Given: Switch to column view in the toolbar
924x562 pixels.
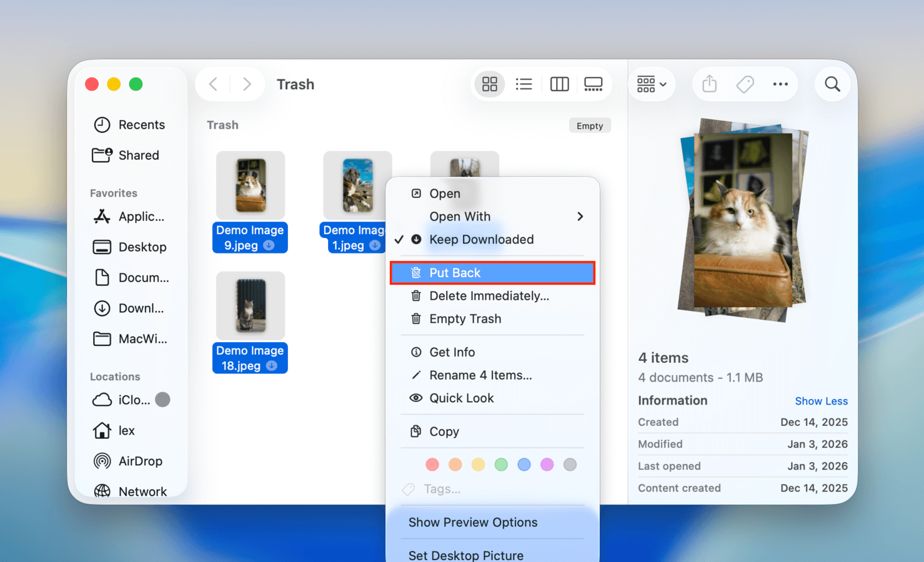Looking at the screenshot, I should click(559, 84).
